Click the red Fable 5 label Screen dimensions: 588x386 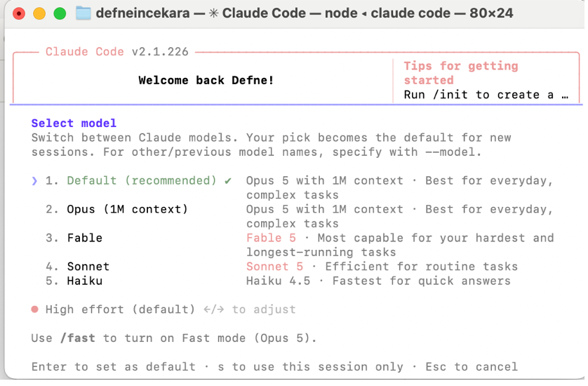pyautogui.click(x=271, y=238)
